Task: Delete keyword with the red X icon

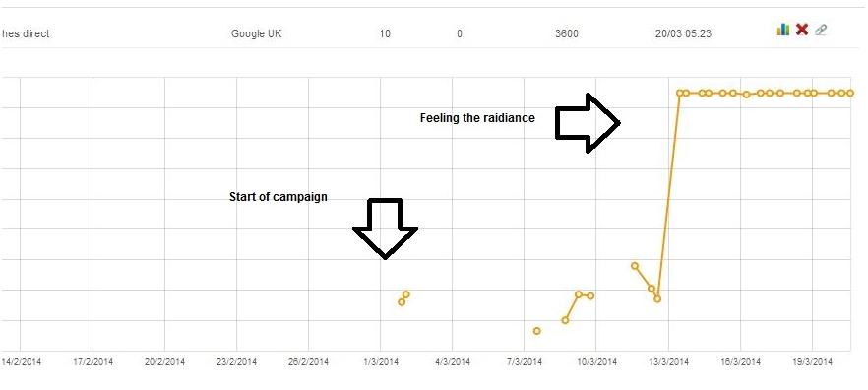Action: (x=801, y=30)
